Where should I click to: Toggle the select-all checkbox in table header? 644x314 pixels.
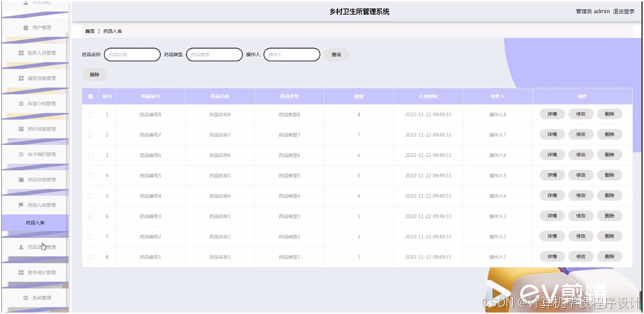point(90,96)
